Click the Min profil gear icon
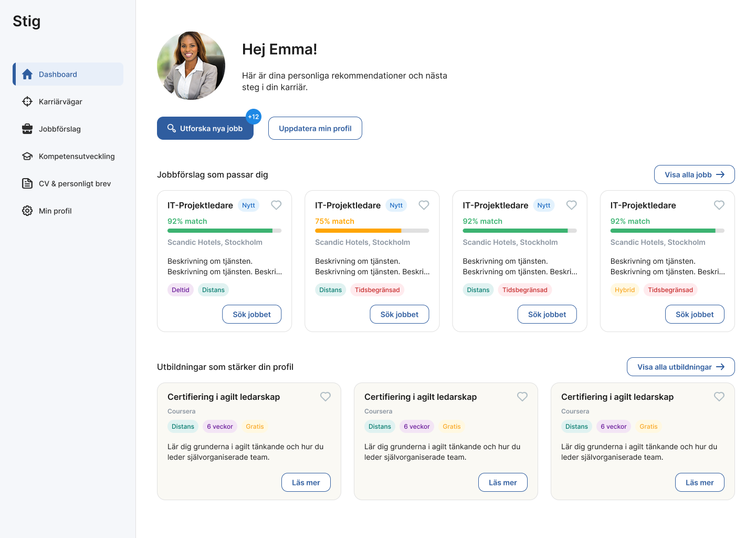This screenshot has height=538, width=756. pos(27,211)
